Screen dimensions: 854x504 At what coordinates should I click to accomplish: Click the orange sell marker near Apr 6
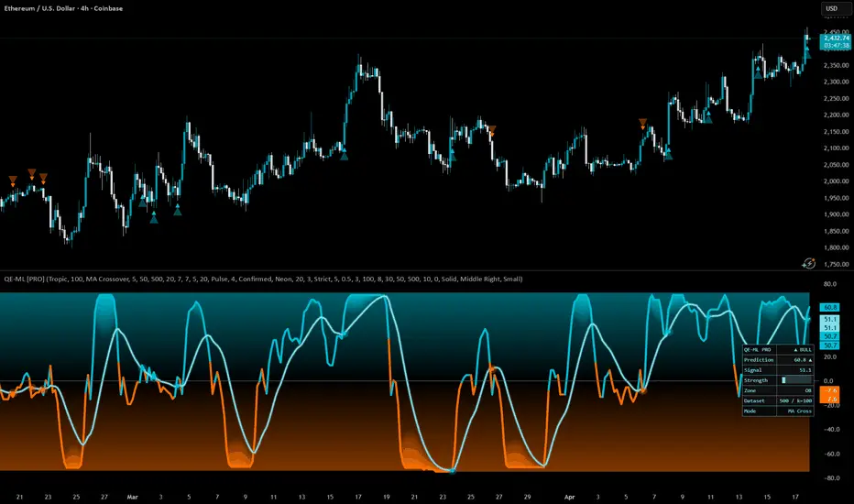coord(642,124)
